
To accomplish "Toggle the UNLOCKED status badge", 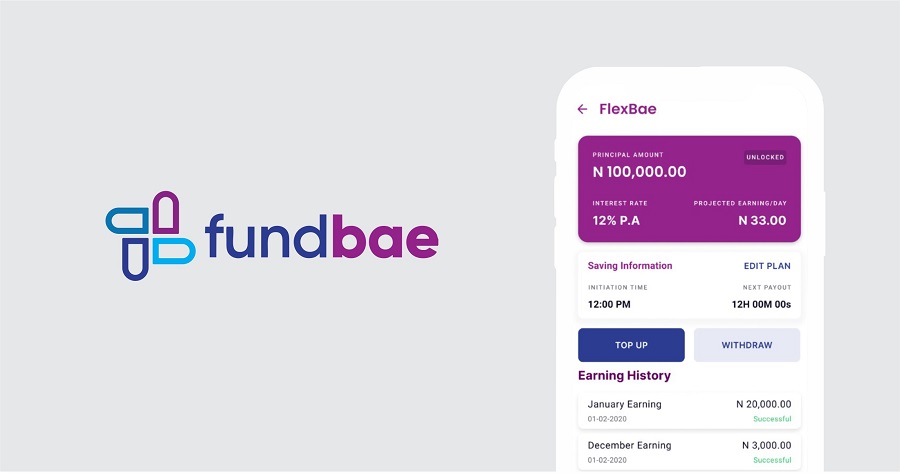I will pyautogui.click(x=765, y=157).
